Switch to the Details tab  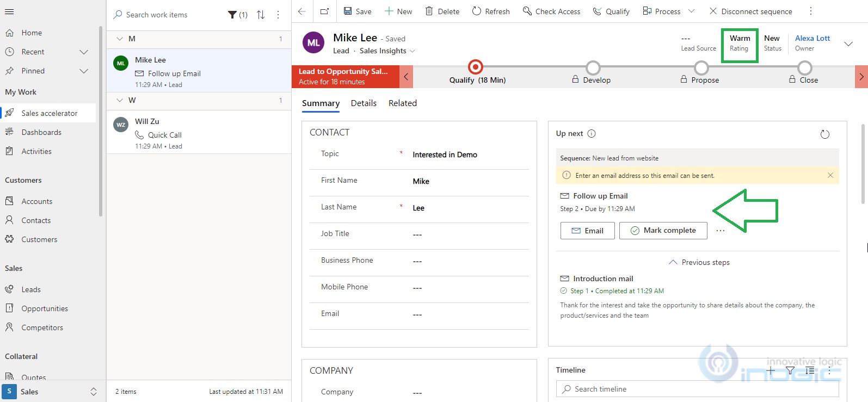[364, 103]
